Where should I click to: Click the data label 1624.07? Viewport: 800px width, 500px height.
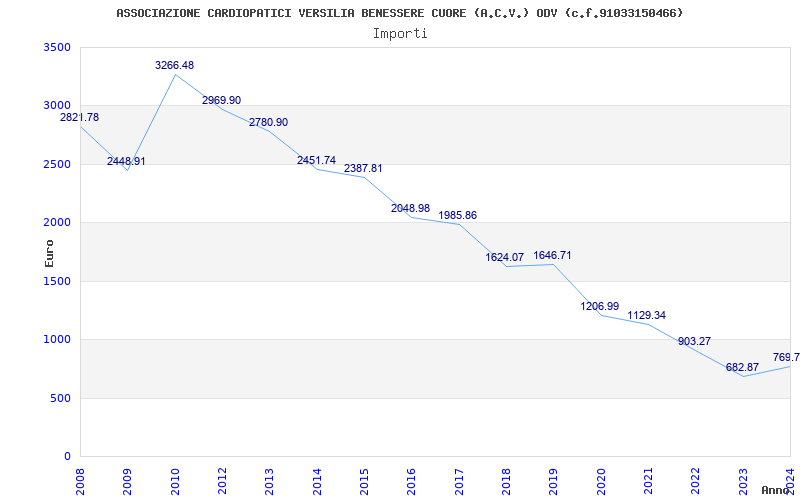point(505,258)
